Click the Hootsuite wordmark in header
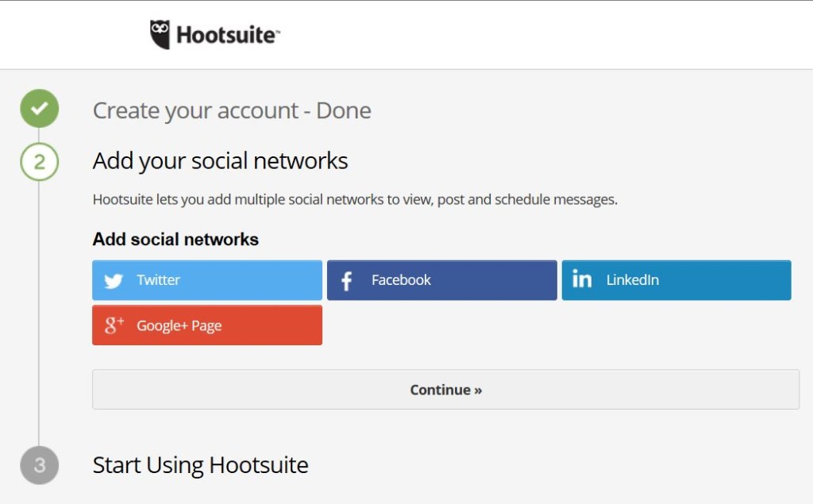813x504 pixels. [x=228, y=35]
